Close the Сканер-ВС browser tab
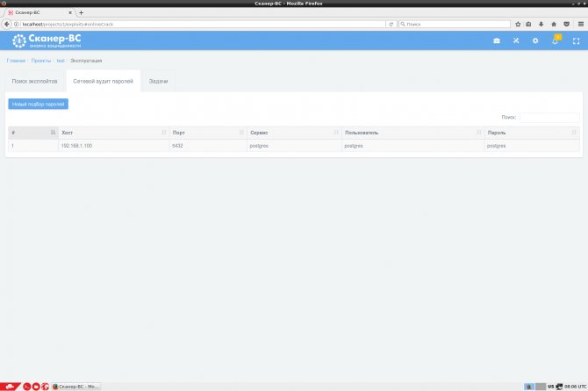 (x=70, y=13)
